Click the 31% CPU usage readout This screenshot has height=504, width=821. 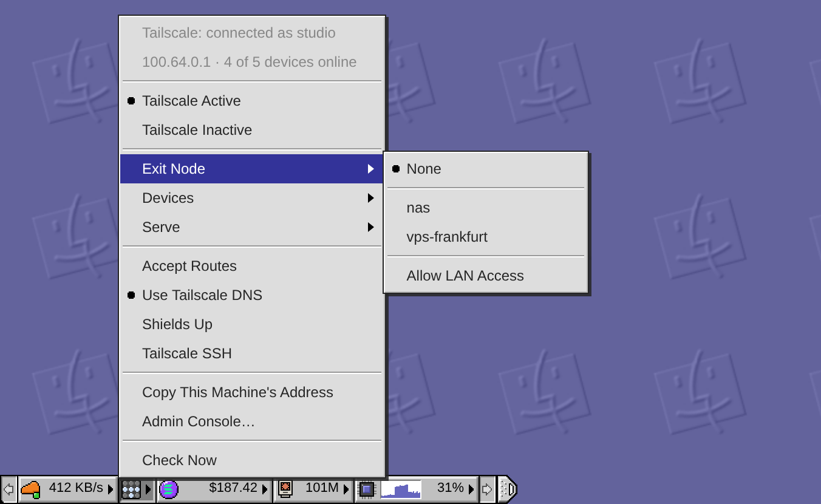click(x=451, y=488)
